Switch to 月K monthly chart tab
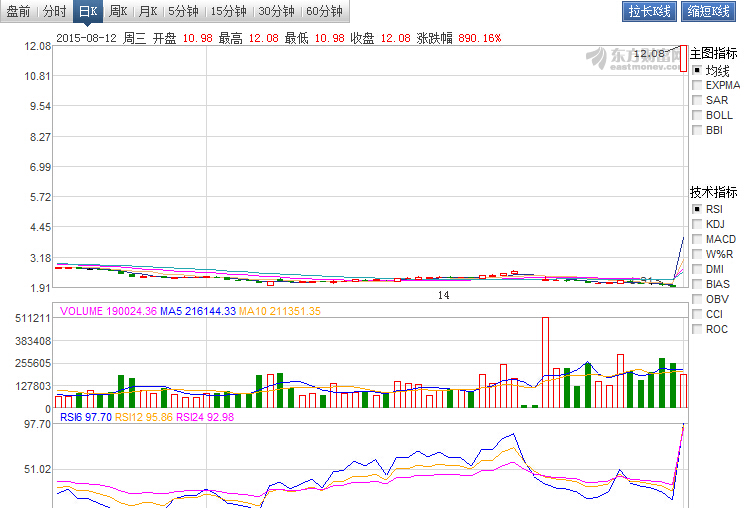The width and height of the screenshot is (747, 508). [x=147, y=12]
